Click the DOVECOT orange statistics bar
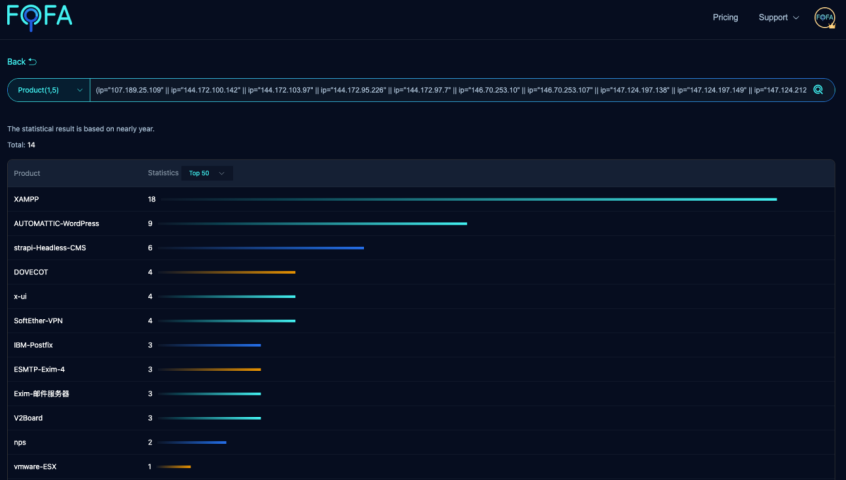 pyautogui.click(x=227, y=272)
